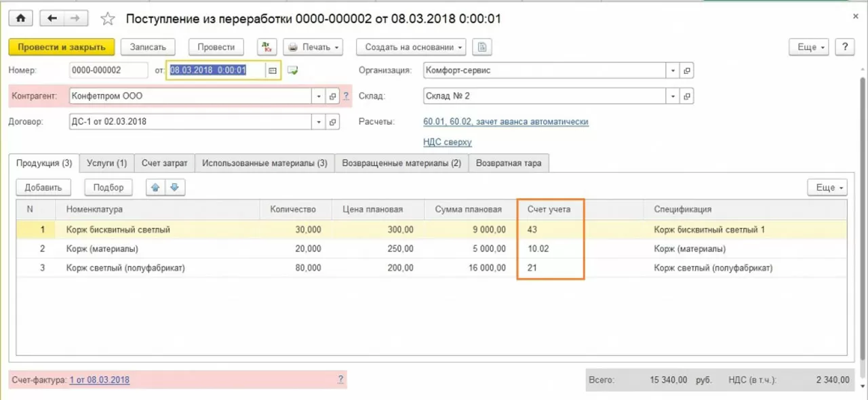This screenshot has height=400, width=868.
Task: Open the Возвратная тара tab
Action: click(509, 163)
